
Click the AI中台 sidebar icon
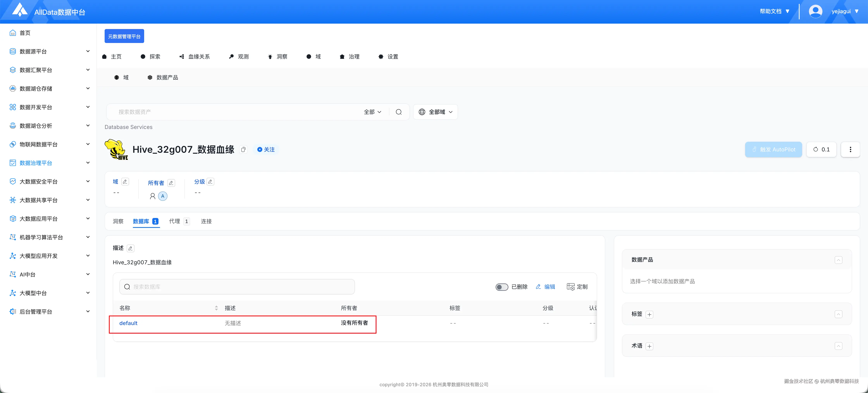pos(13,275)
